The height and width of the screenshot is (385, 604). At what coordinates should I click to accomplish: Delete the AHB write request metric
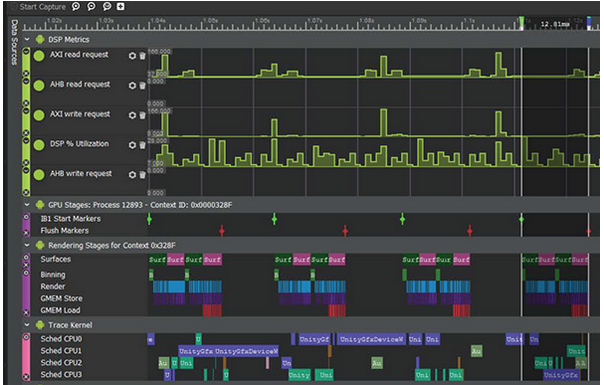[x=143, y=175]
